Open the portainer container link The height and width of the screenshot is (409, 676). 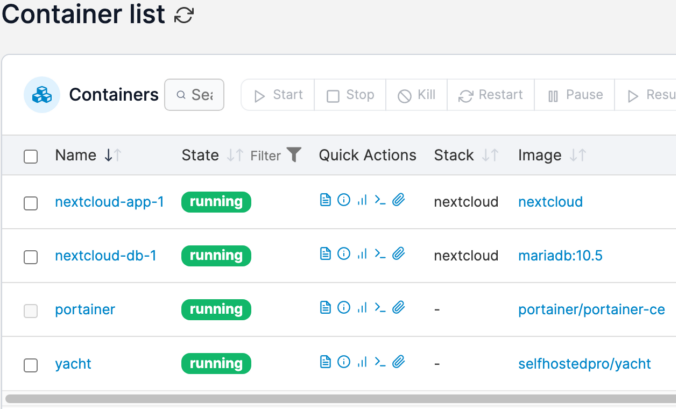(85, 309)
